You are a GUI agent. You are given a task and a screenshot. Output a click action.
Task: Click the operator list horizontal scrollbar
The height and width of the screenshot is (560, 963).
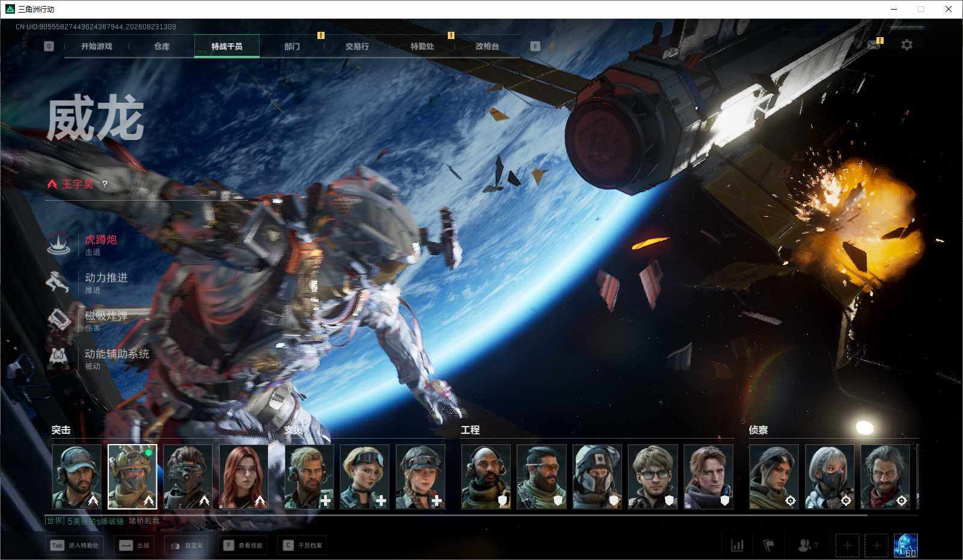(457, 515)
